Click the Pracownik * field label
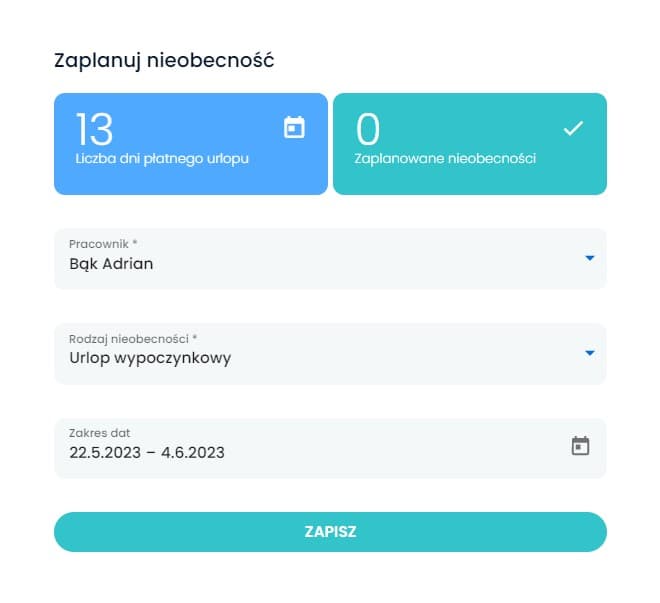Image resolution: width=660 pixels, height=603 pixels. click(x=103, y=244)
